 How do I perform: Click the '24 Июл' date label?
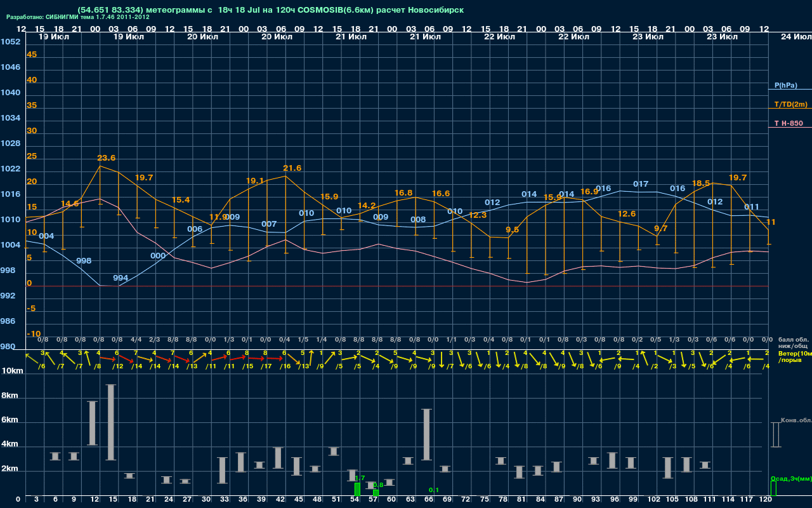(x=795, y=37)
